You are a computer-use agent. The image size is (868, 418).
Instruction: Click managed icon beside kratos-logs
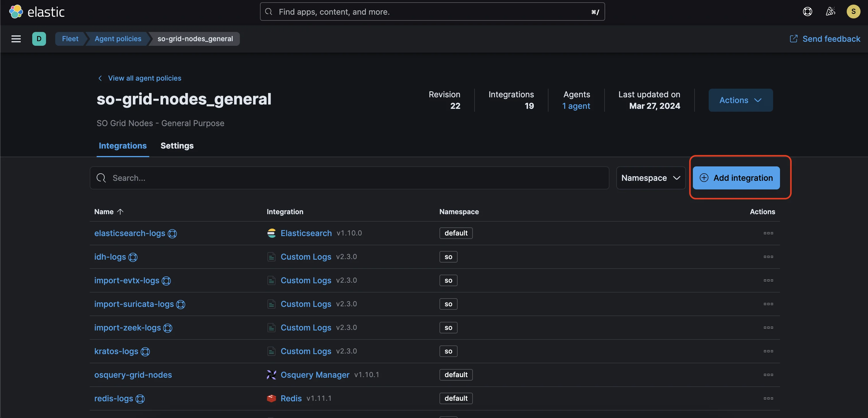pos(145,351)
